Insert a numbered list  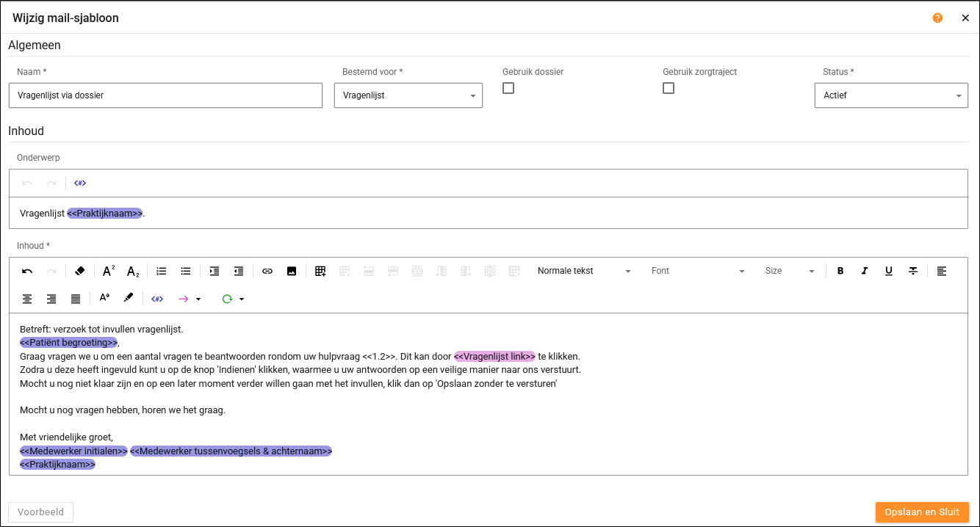click(162, 272)
